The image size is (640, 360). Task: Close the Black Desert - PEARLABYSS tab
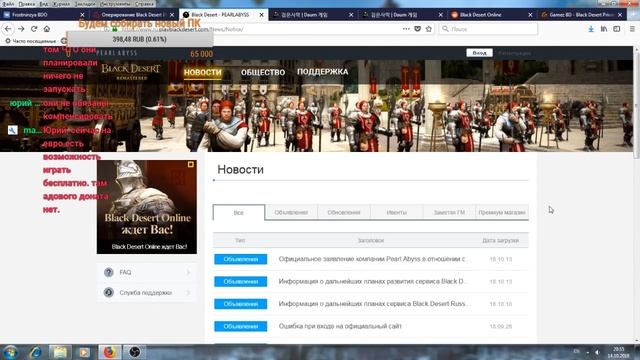click(262, 15)
